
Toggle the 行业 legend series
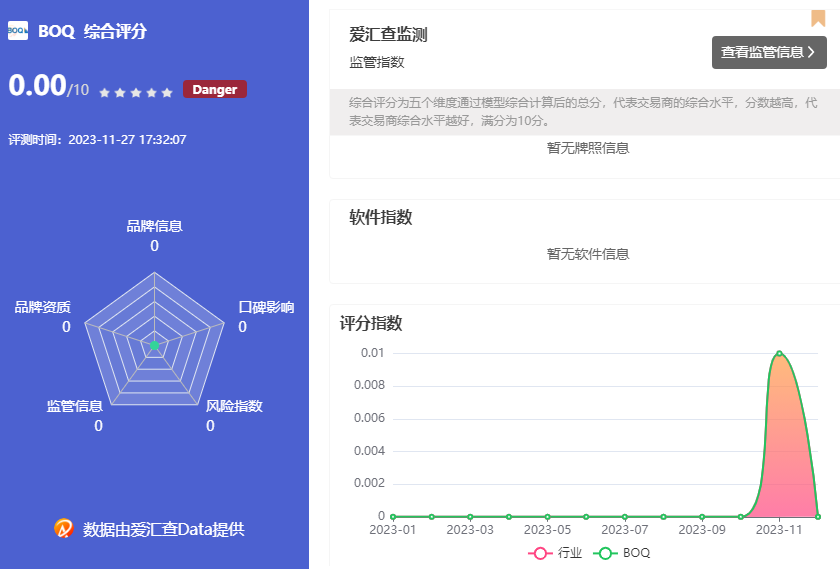(557, 553)
